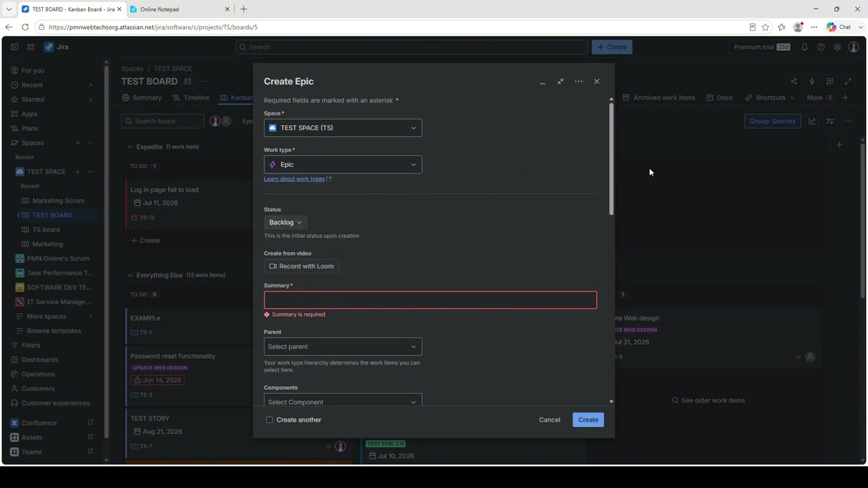Image resolution: width=868 pixels, height=488 pixels.
Task: Enter full screen mode for the board
Action: click(x=848, y=81)
